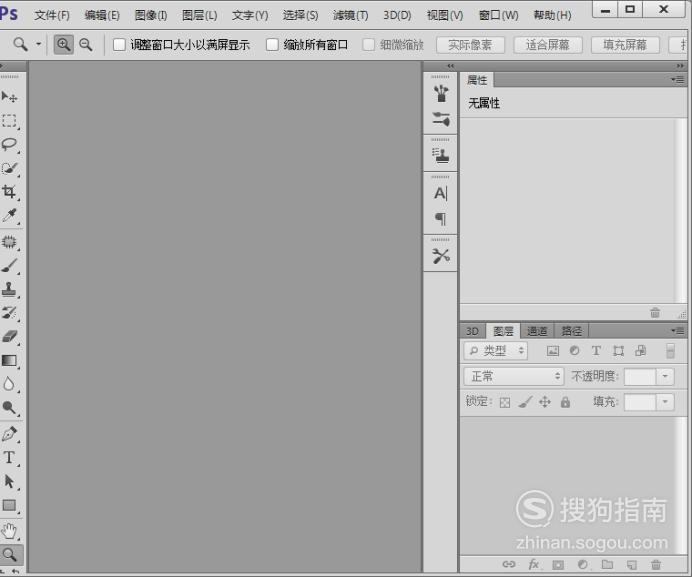This screenshot has height=577, width=692.
Task: Select the Pen tool
Action: coord(9,434)
